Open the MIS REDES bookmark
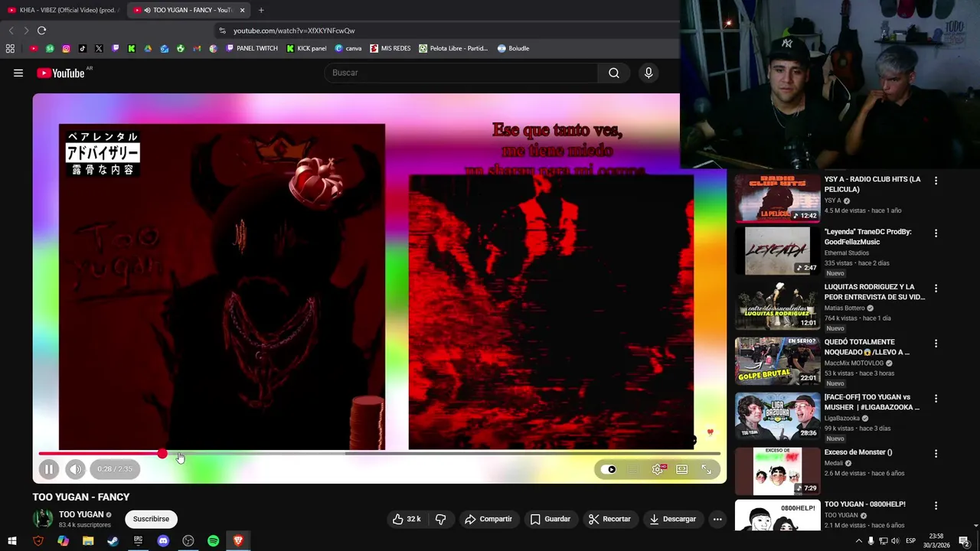The width and height of the screenshot is (980, 551). point(390,48)
